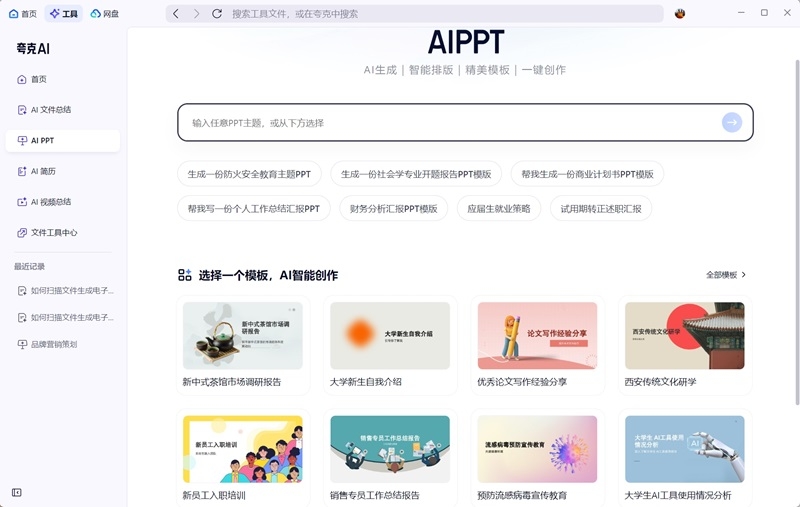This screenshot has height=507, width=800.
Task: Open AI 简历 in sidebar
Action: click(63, 171)
